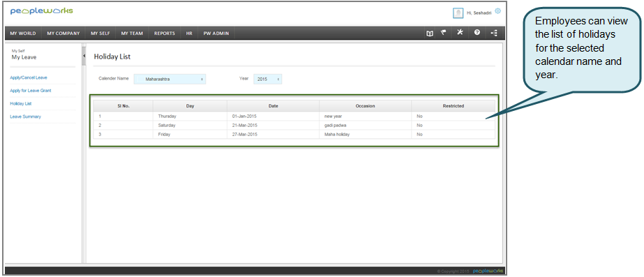The width and height of the screenshot is (644, 277).
Task: Click the footer PeopleWorks logo
Action: tap(488, 271)
